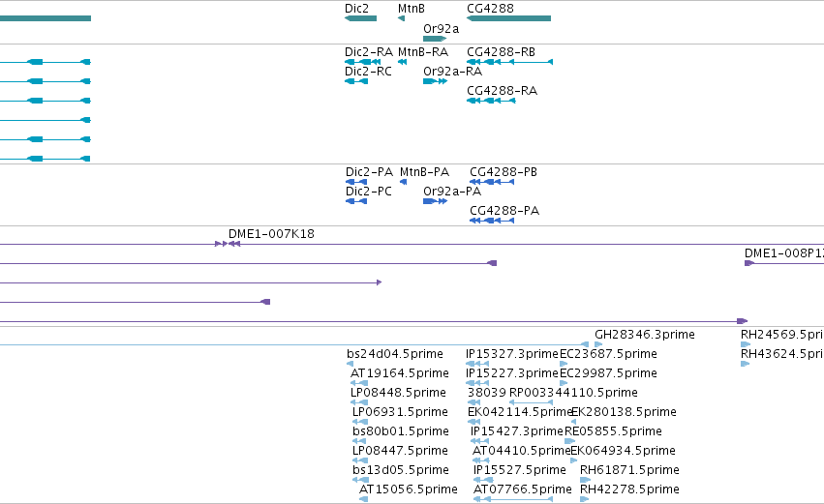Click the IP15527.5prime EST label

tap(519, 470)
